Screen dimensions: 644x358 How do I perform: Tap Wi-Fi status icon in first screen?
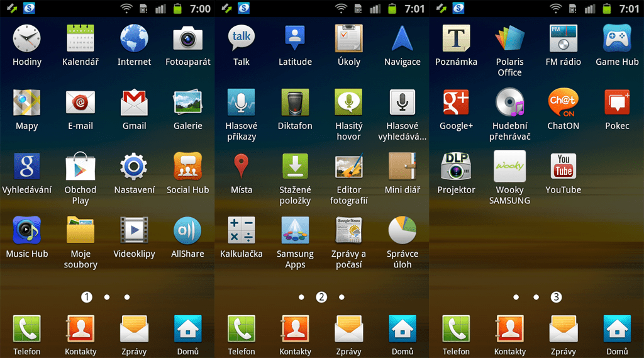[126, 8]
